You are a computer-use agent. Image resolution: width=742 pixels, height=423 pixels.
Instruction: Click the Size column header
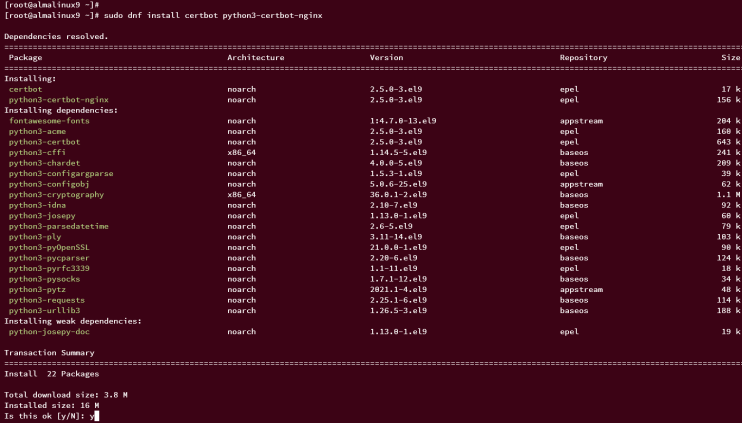click(x=731, y=58)
